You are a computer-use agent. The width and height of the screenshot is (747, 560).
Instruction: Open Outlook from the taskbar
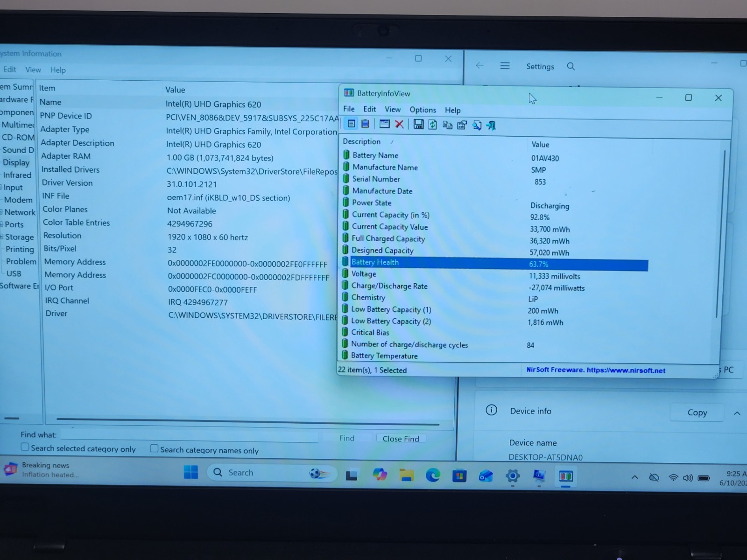click(x=486, y=476)
